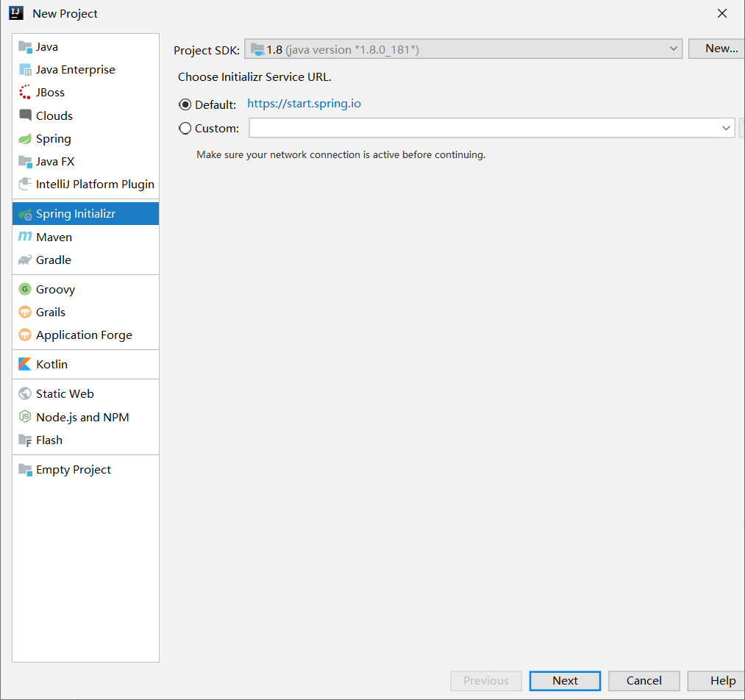Viewport: 745px width, 700px height.
Task: Select the Custom service URL radio button
Action: tap(185, 128)
